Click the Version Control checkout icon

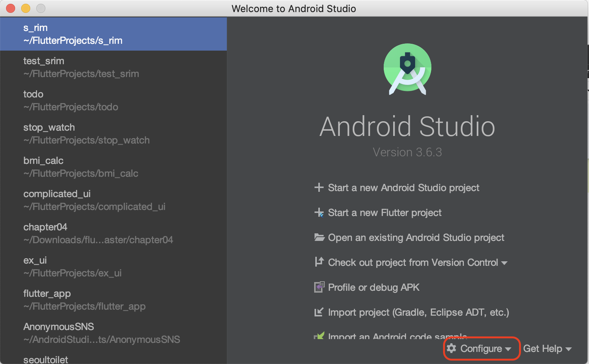pos(319,262)
